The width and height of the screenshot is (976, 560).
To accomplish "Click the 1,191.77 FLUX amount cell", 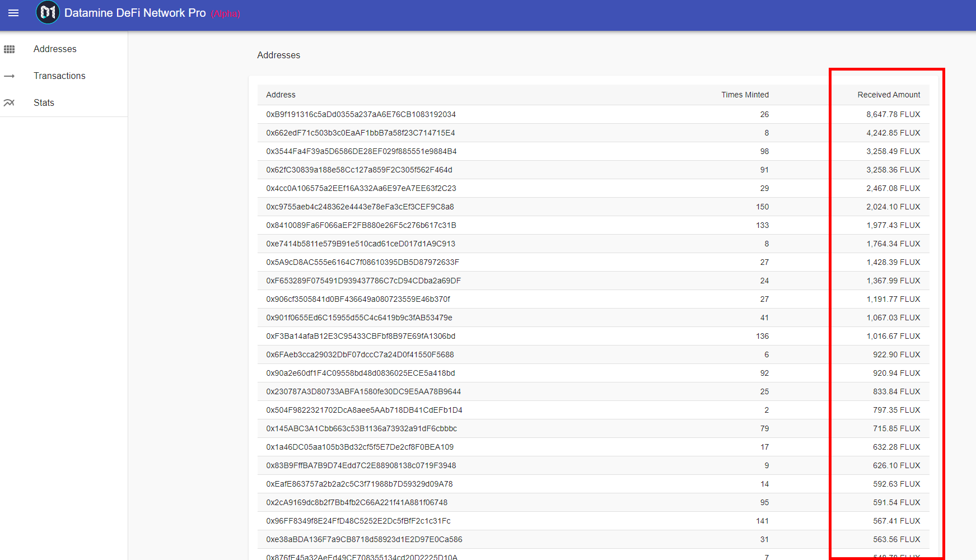I will click(893, 299).
